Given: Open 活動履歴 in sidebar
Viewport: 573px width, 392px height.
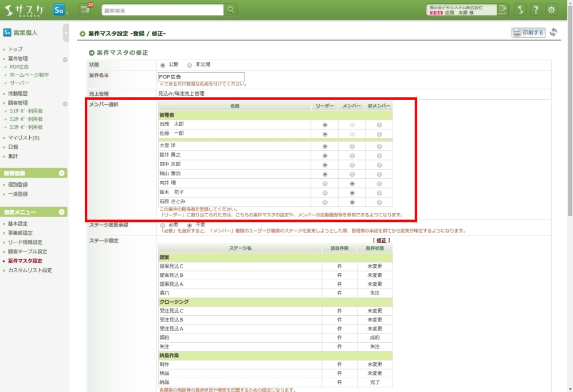Looking at the screenshot, I should [18, 93].
